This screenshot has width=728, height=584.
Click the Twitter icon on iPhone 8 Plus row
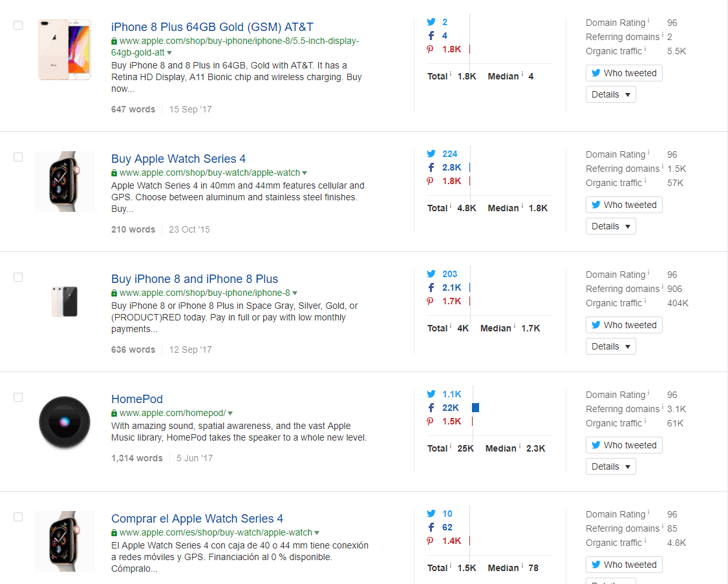[x=431, y=21]
